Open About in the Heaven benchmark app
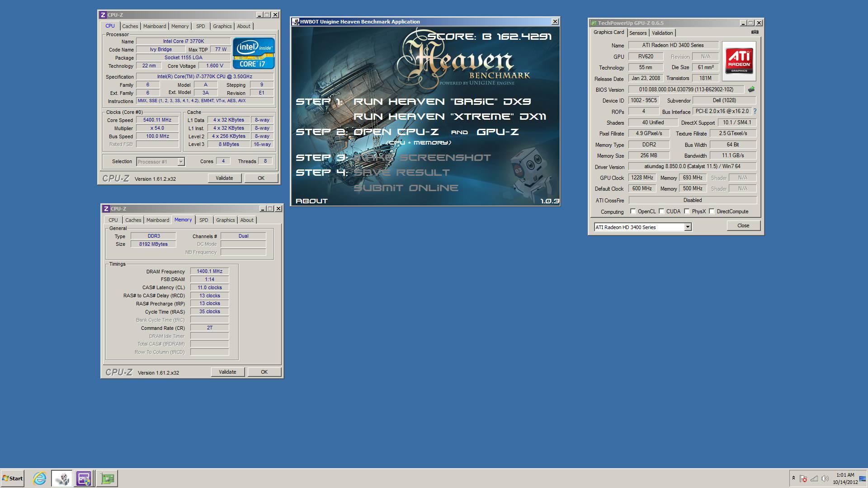Screen dimensions: 868x488 point(311,201)
